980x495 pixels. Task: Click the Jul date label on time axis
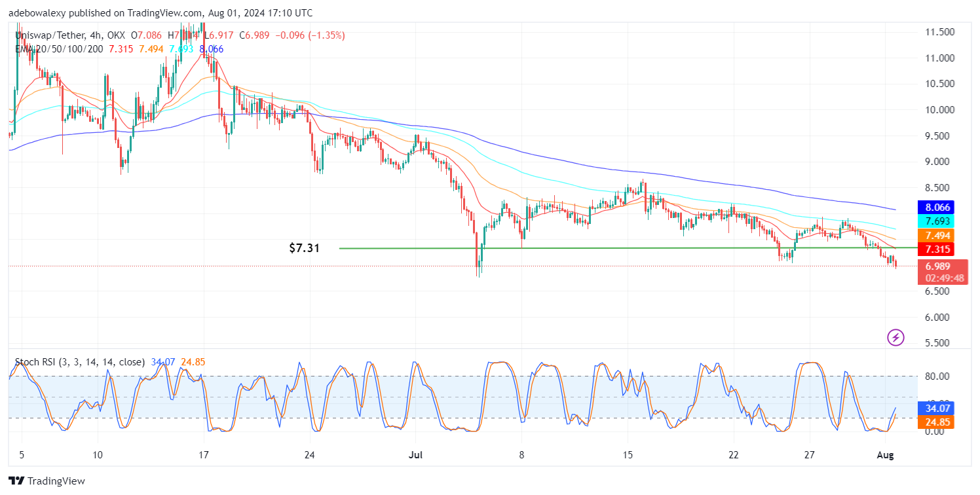click(x=415, y=455)
